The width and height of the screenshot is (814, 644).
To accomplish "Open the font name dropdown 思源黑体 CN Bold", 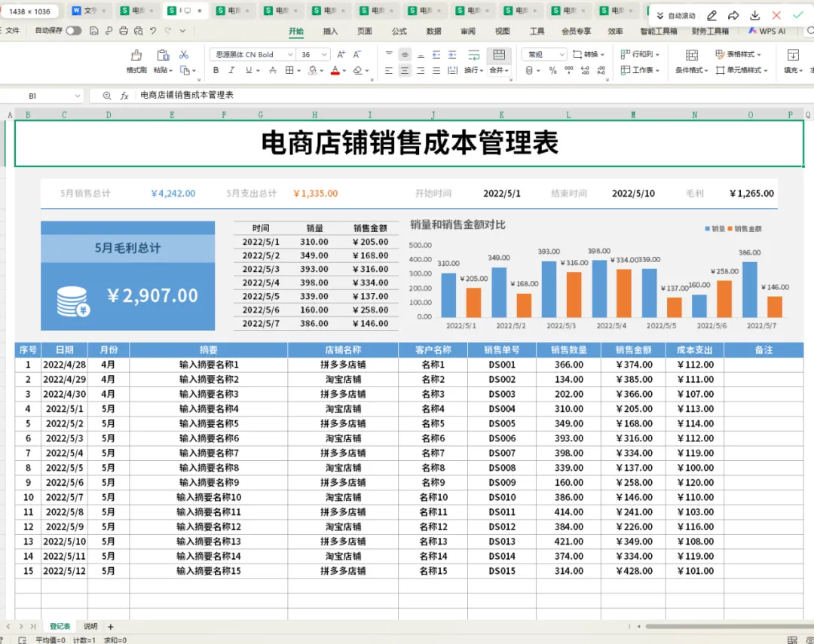I will (x=290, y=54).
